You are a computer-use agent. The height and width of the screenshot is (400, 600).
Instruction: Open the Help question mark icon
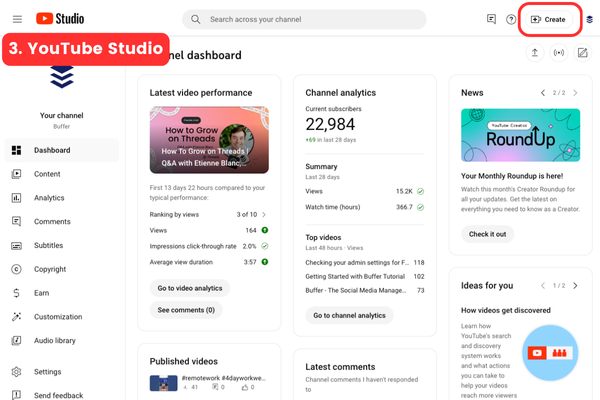point(511,20)
